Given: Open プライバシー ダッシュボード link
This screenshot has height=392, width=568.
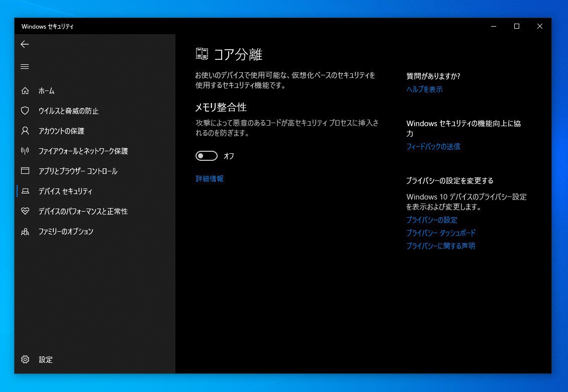Looking at the screenshot, I should click(x=441, y=233).
